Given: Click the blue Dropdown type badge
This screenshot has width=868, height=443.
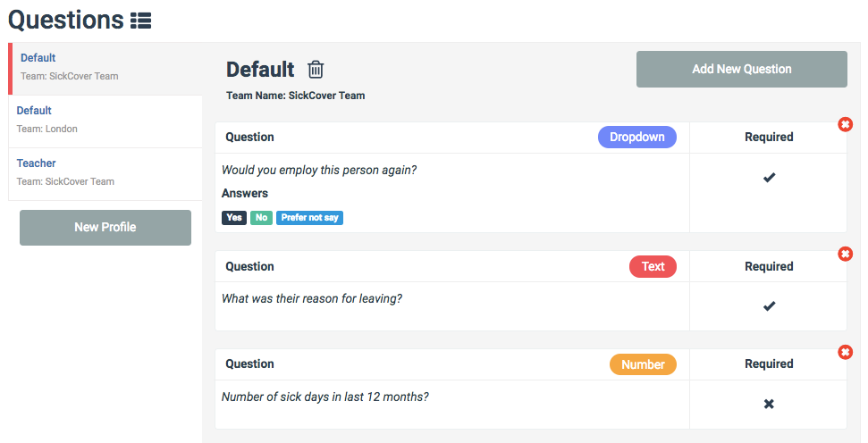Looking at the screenshot, I should 637,138.
